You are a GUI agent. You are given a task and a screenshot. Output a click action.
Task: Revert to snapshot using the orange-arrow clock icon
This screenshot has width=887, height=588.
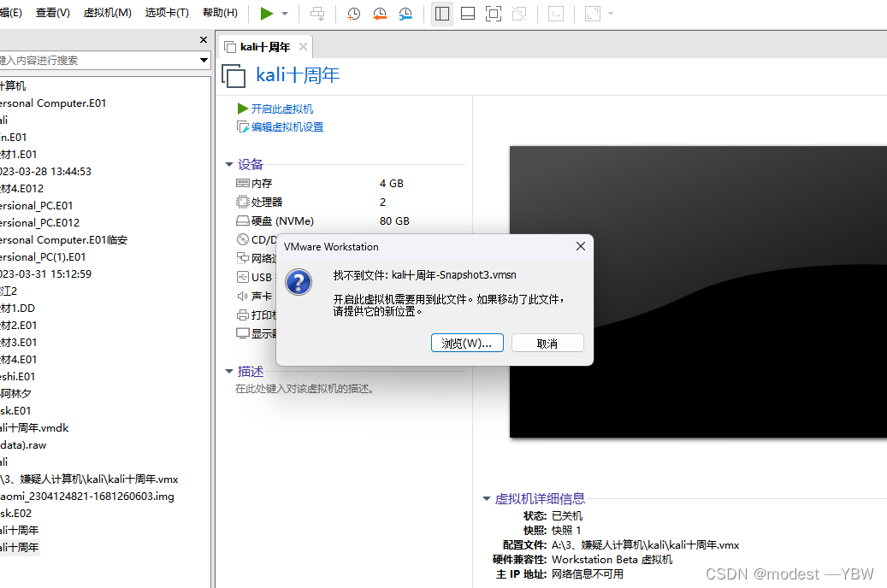click(380, 14)
